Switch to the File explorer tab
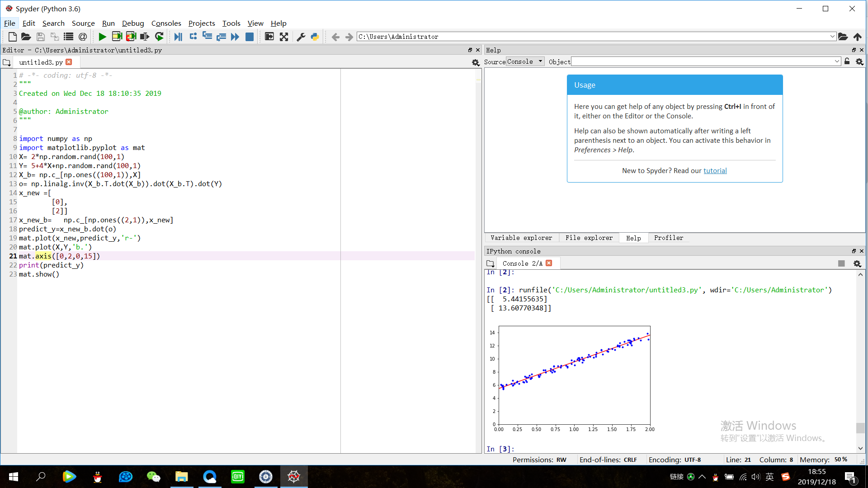 (589, 238)
